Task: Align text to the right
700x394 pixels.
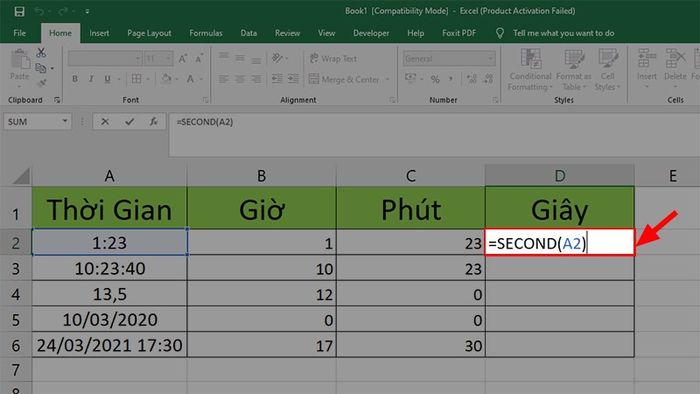Action: coord(256,79)
